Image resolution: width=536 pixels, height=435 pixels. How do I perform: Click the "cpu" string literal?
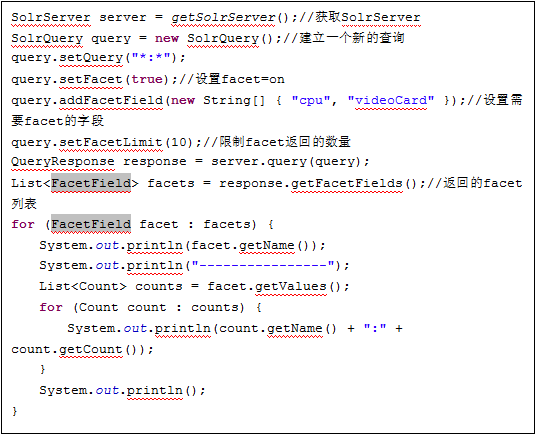[x=311, y=100]
